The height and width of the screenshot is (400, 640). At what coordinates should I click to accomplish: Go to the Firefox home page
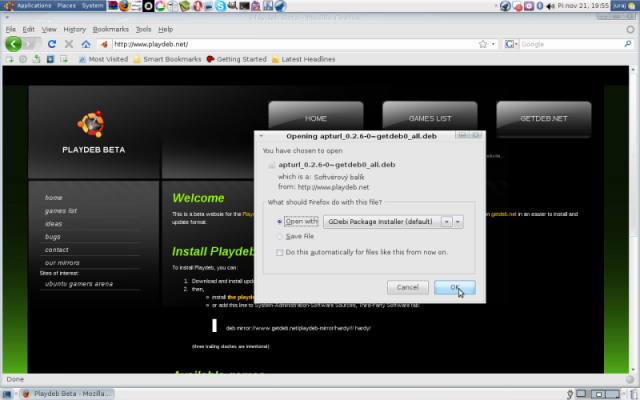(86, 44)
